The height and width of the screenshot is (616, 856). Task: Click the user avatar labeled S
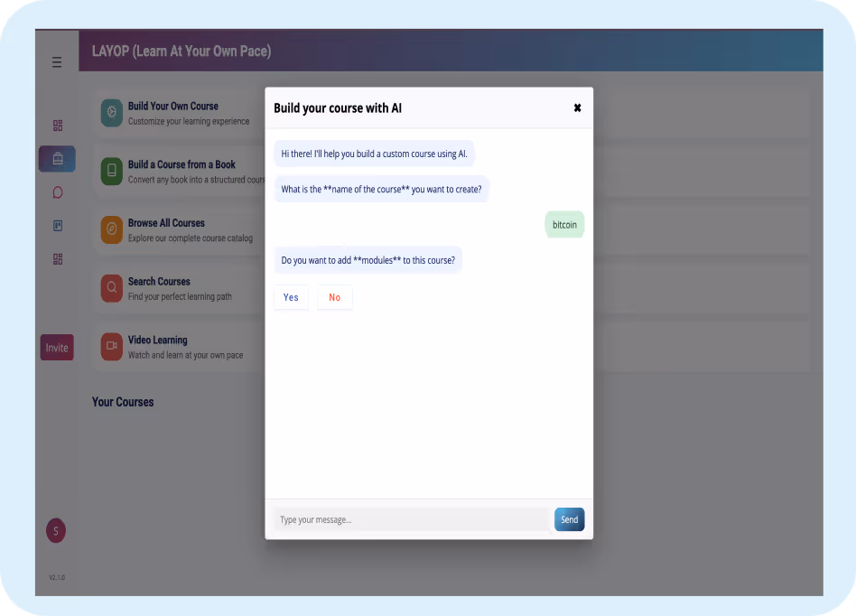[56, 531]
